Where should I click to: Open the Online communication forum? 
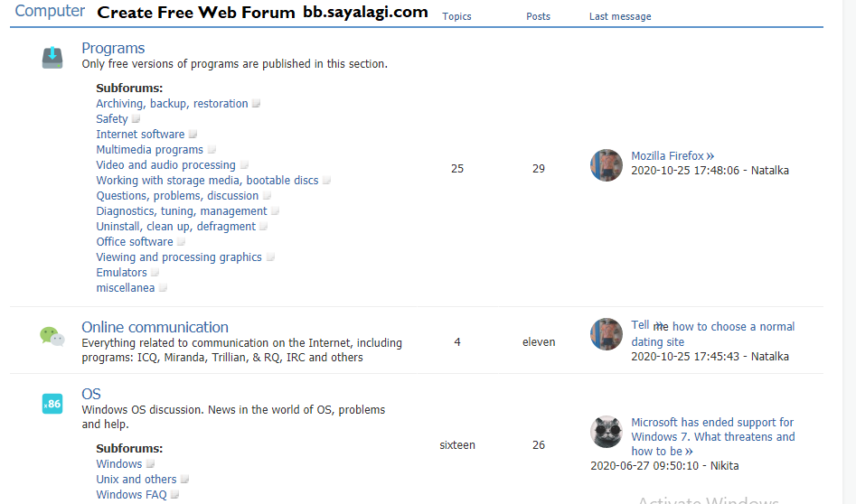click(x=155, y=327)
